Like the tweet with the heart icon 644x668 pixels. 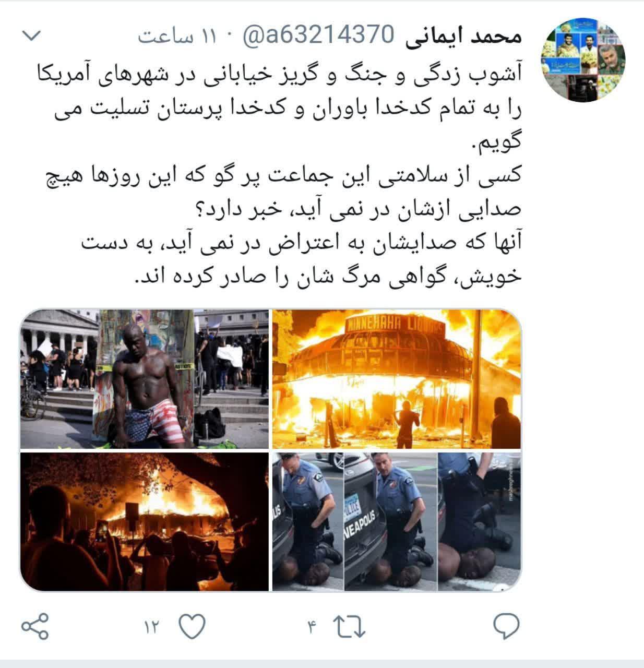[192, 626]
